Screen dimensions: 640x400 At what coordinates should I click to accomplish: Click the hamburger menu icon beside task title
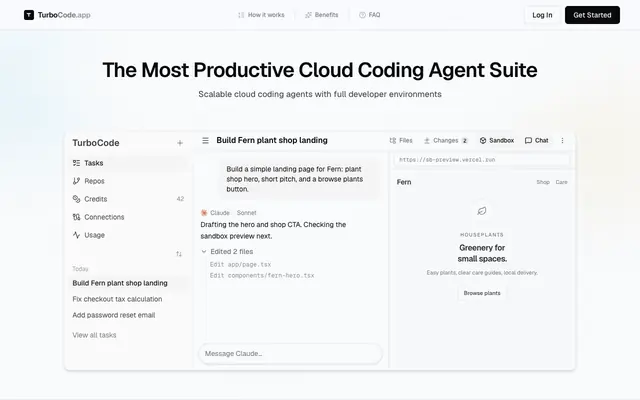click(x=205, y=140)
